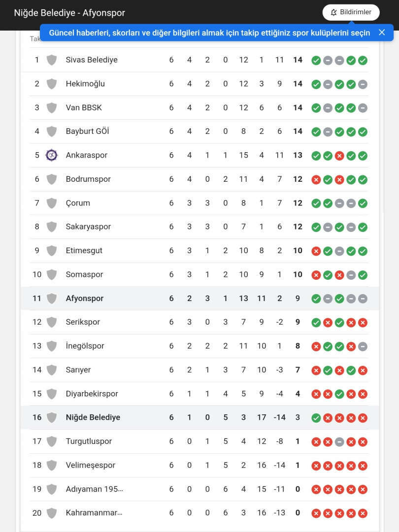Click Ankaraspor's red loss icon
399x532 pixels.
pyautogui.click(x=339, y=156)
